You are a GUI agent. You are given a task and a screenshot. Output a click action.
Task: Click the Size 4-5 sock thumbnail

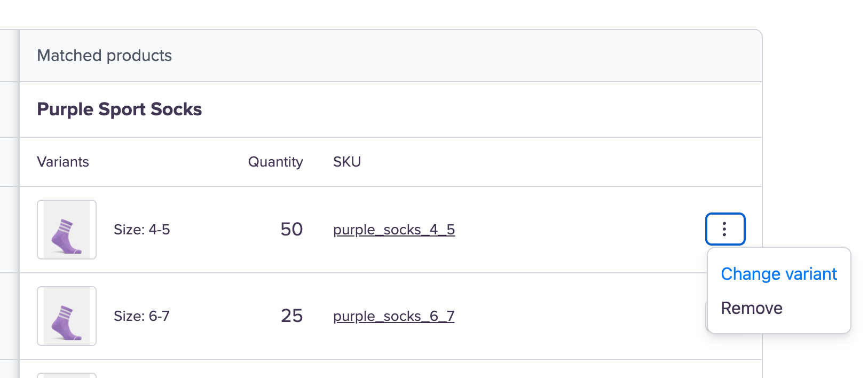67,230
